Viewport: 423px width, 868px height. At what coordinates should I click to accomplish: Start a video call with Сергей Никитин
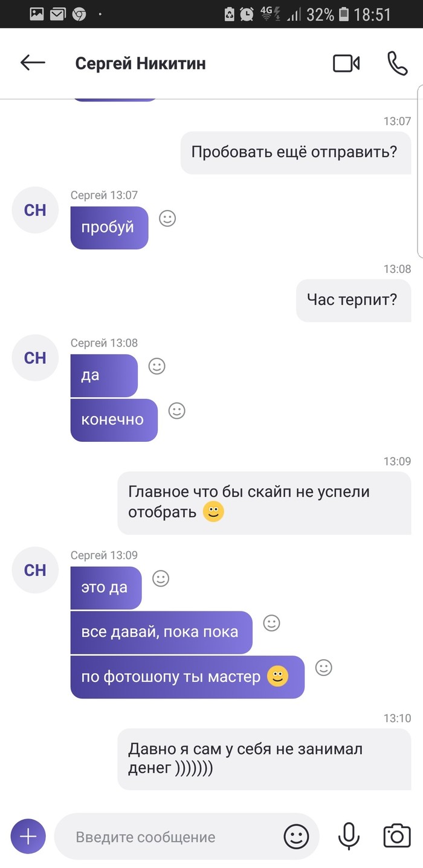pos(346,63)
